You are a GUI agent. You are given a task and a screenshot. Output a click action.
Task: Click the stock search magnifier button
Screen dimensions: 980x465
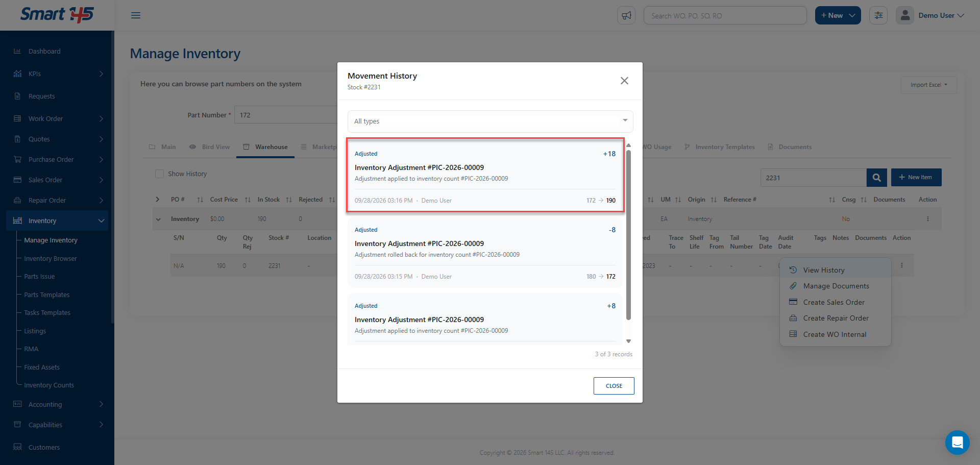coord(876,178)
